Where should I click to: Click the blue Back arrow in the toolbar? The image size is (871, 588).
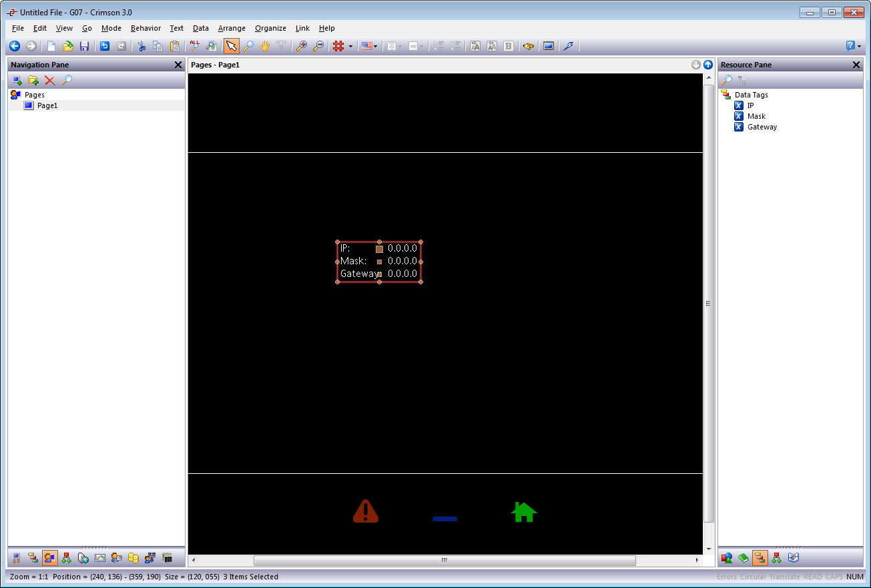[x=15, y=46]
